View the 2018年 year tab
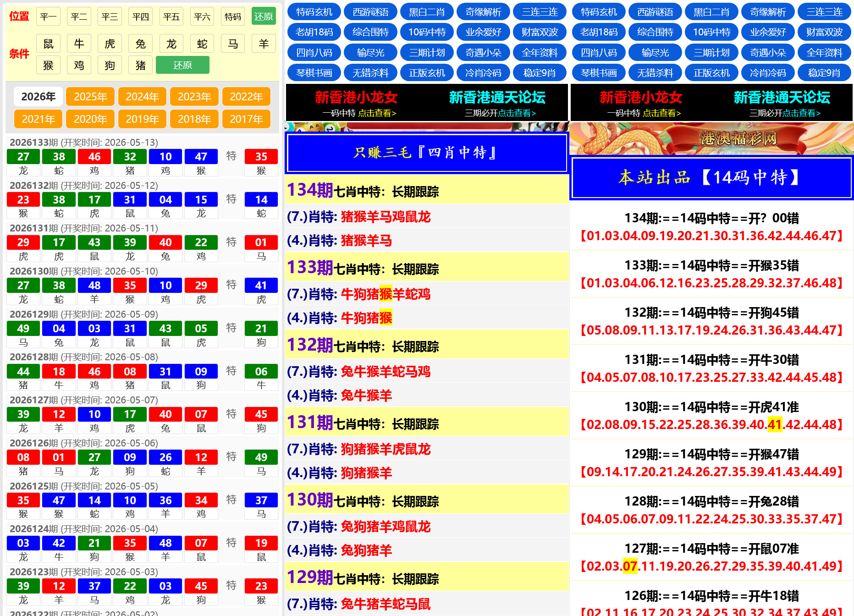 (194, 119)
